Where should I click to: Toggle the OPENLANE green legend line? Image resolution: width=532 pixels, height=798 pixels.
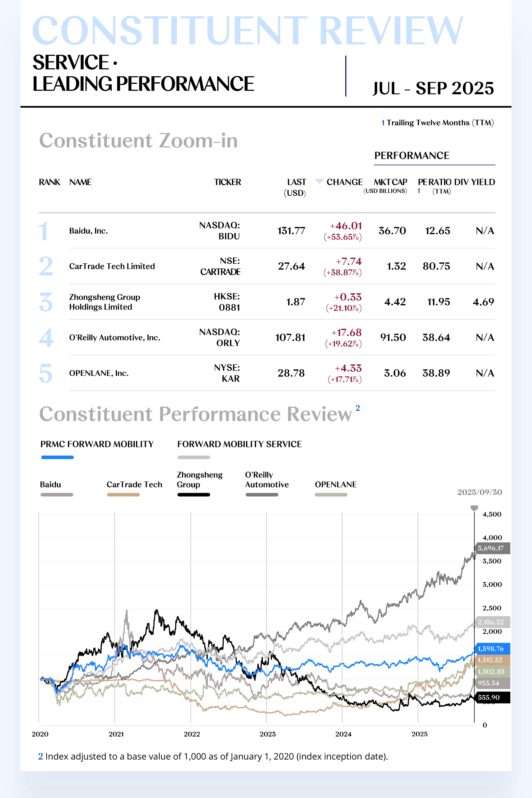(x=331, y=495)
